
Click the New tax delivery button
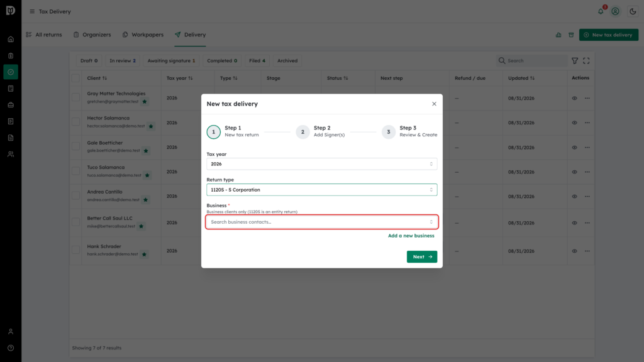pos(609,35)
